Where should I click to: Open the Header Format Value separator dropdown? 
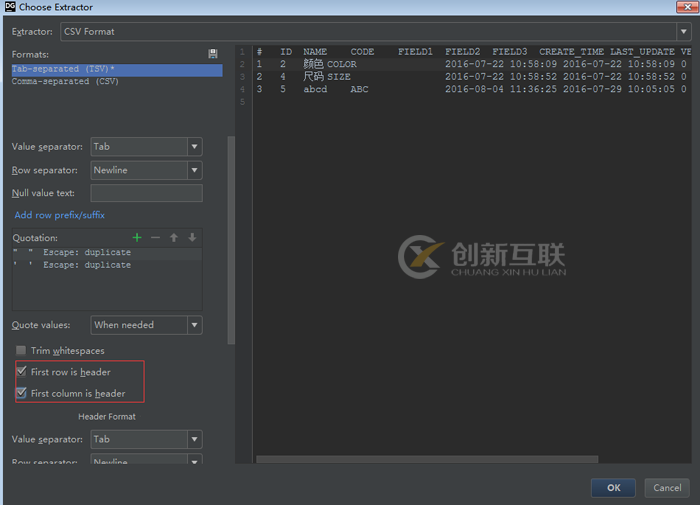195,439
